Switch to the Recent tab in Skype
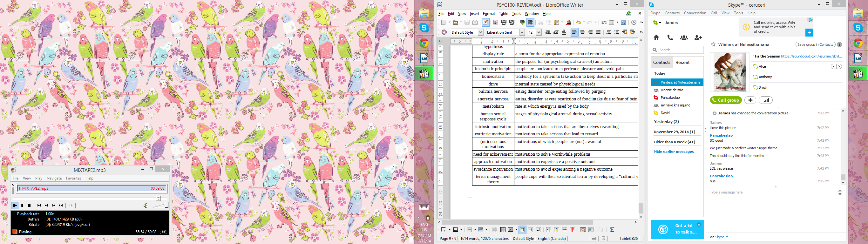Image resolution: width=868 pixels, height=244 pixels. (x=682, y=62)
